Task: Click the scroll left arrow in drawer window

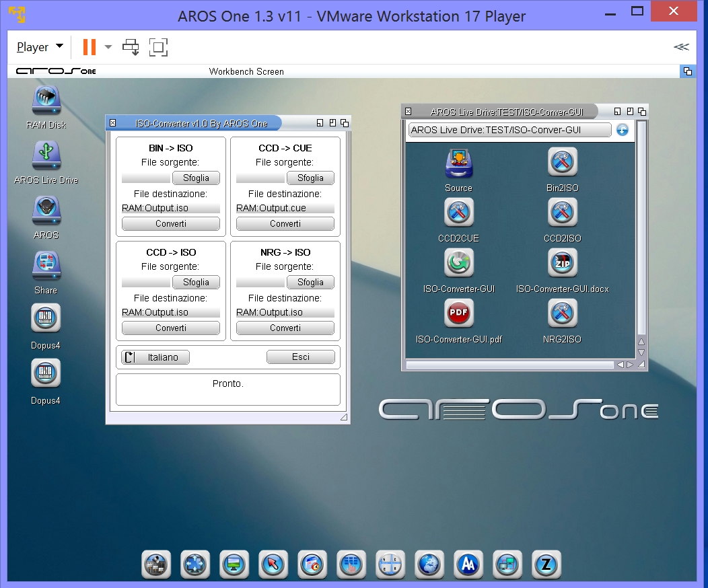Action: (x=620, y=365)
